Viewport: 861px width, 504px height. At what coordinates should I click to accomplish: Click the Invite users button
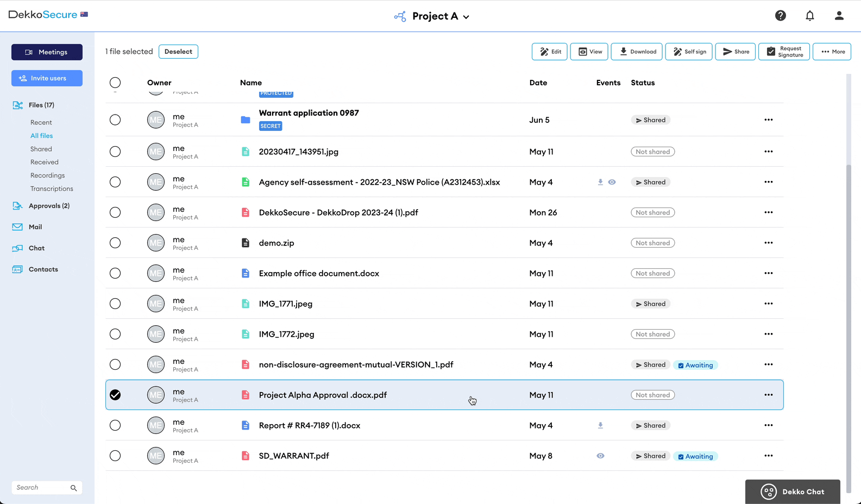pyautogui.click(x=47, y=78)
